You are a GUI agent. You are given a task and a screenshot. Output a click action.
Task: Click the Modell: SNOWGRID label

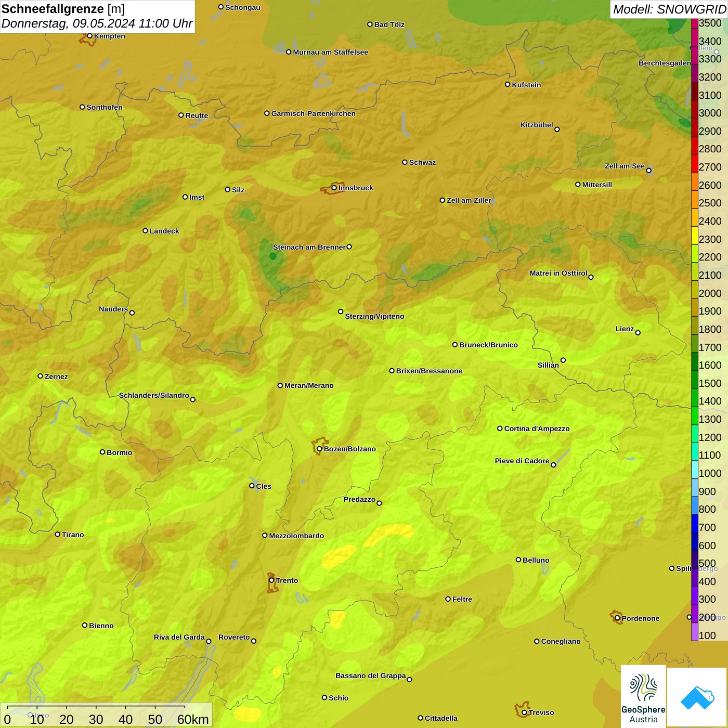coord(669,9)
